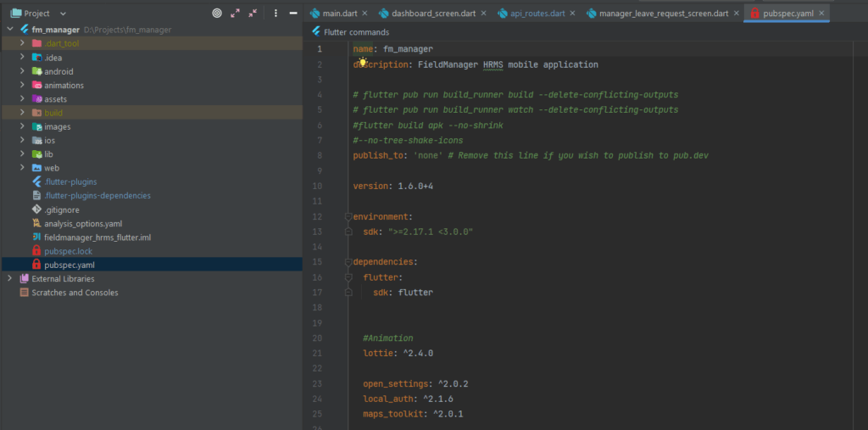Close the manager_leave_request_screen.dart tab
The image size is (868, 430).
click(736, 13)
